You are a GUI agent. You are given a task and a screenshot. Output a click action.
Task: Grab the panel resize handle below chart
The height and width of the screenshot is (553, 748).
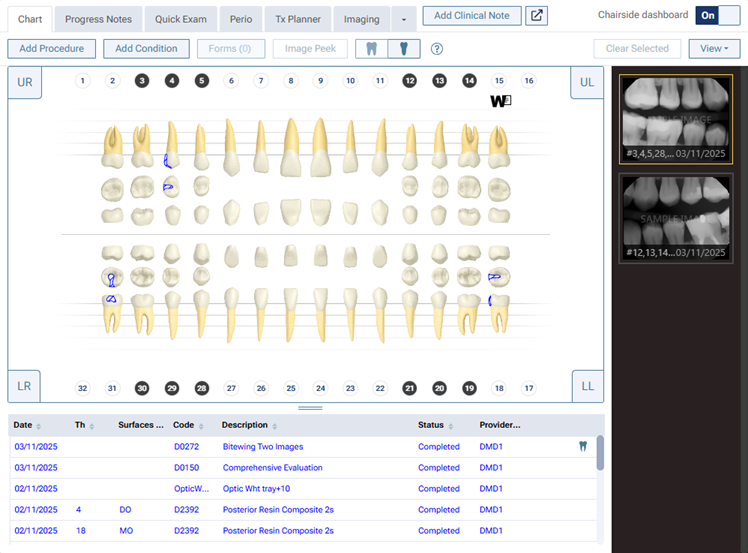(310, 408)
